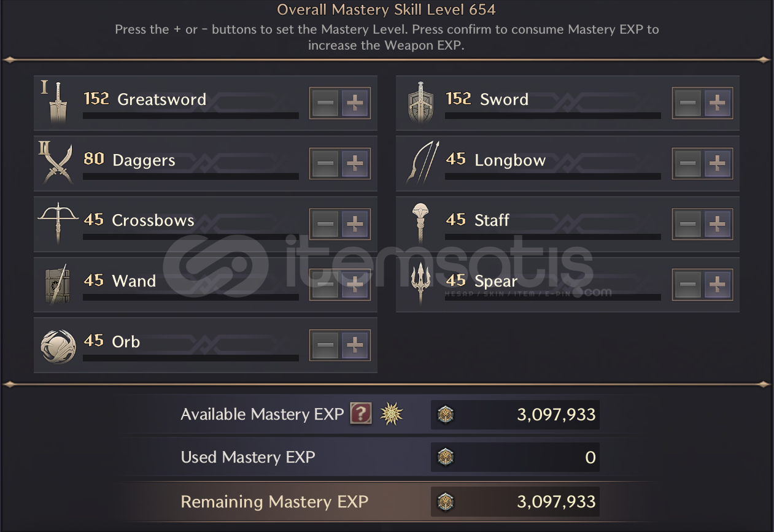Click the Greatsword weapon icon
The image size is (774, 532).
click(x=58, y=103)
